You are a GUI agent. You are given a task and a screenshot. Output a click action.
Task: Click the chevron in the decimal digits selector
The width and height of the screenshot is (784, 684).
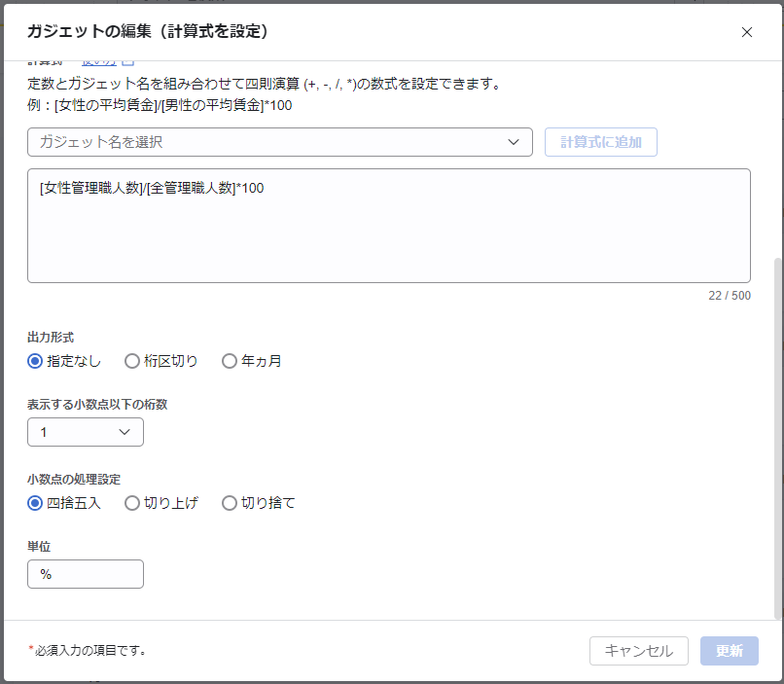tap(125, 432)
